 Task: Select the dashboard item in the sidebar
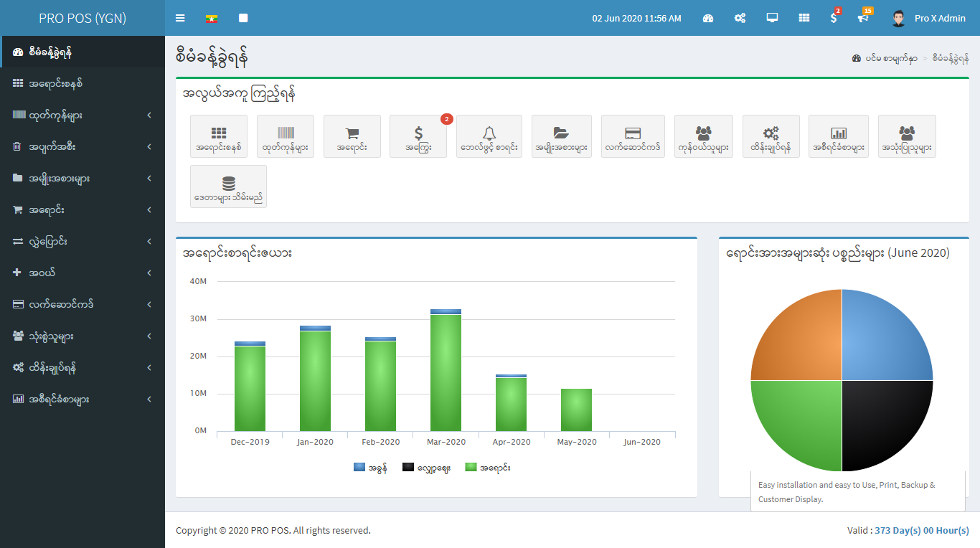tap(83, 52)
